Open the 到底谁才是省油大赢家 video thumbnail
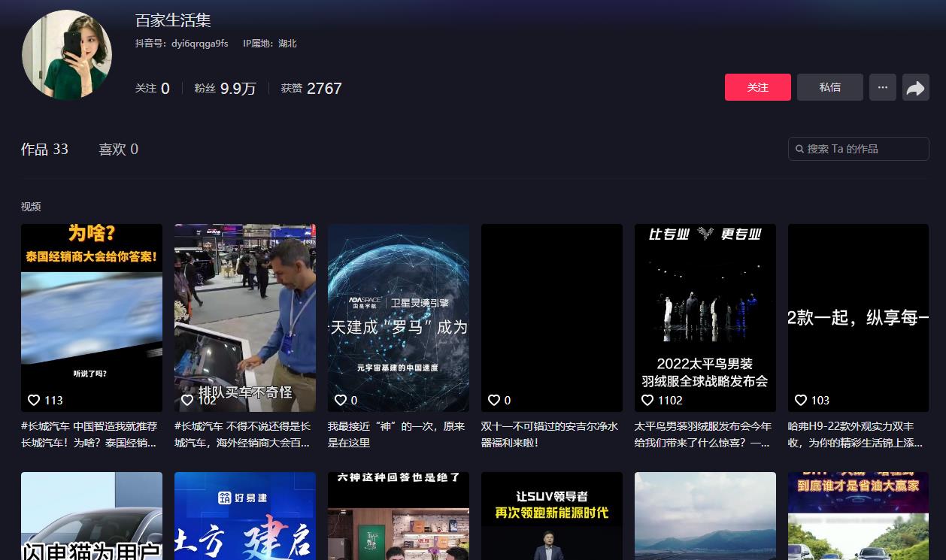This screenshot has width=946, height=560. pos(859,516)
